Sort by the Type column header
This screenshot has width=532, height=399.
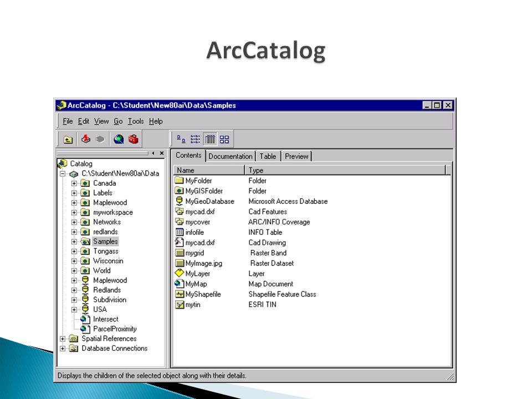pos(345,170)
